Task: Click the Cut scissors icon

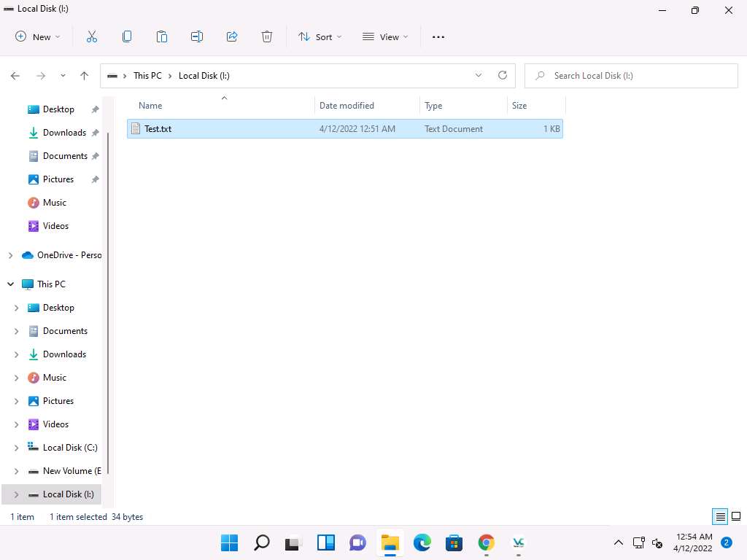Action: (x=92, y=36)
